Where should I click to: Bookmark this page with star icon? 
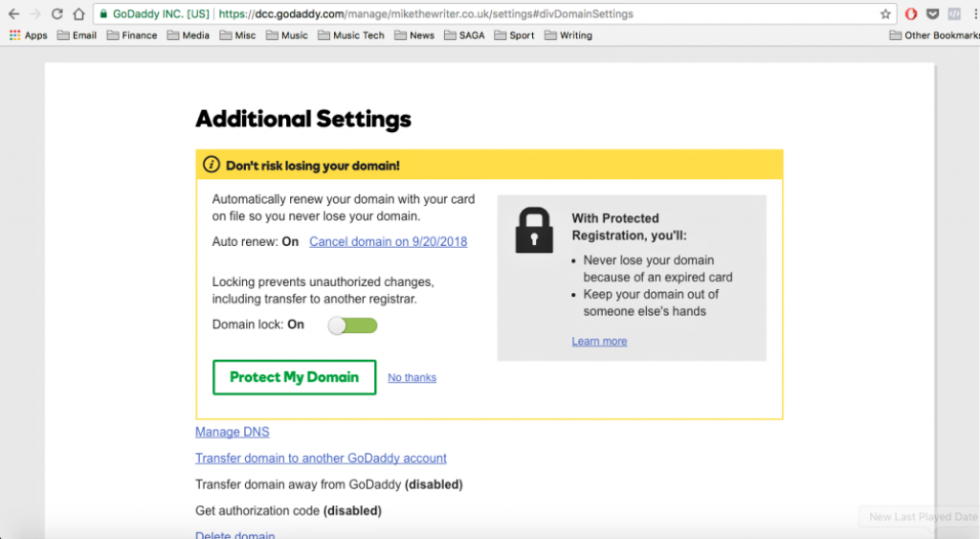tap(885, 14)
